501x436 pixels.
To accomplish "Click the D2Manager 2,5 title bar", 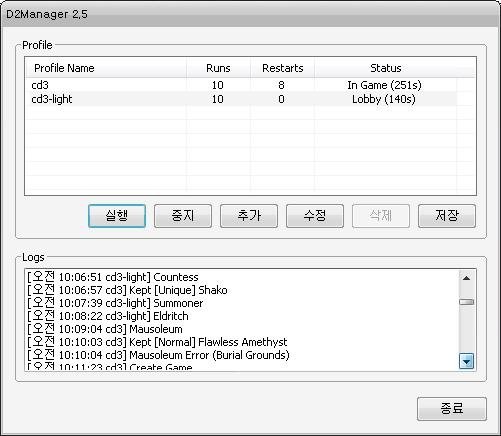I will pyautogui.click(x=250, y=14).
